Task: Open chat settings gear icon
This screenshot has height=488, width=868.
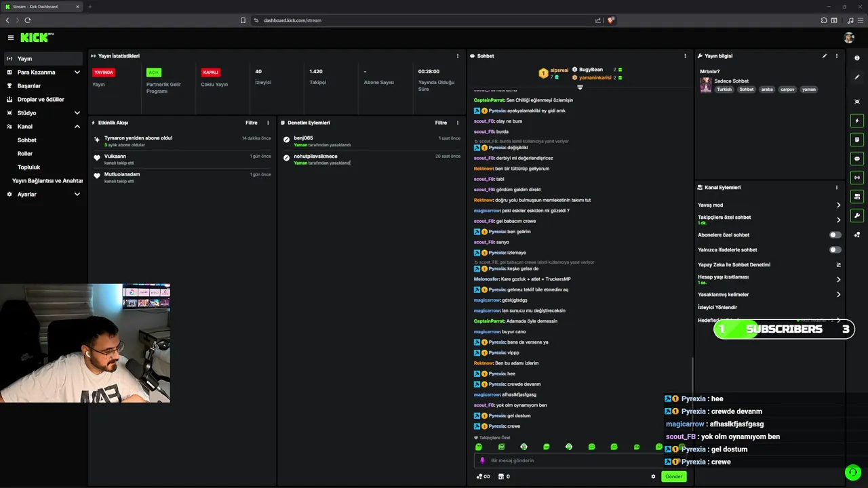Action: [x=653, y=476]
